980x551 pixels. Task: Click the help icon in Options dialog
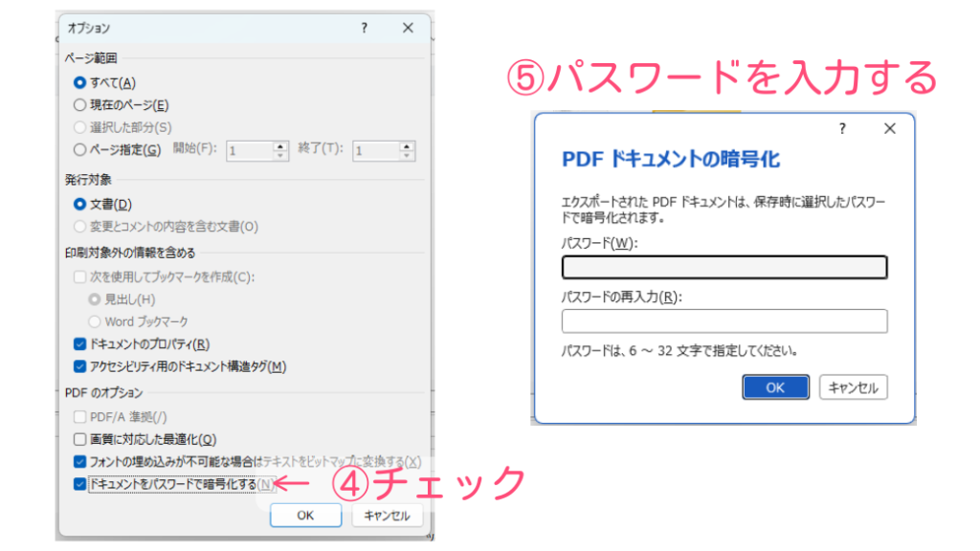point(364,29)
